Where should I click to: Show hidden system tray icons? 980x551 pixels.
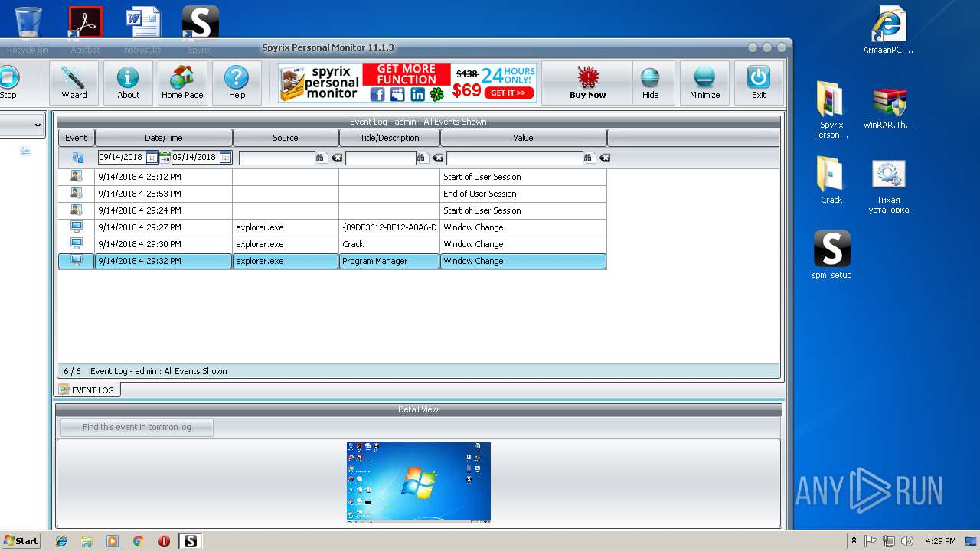click(x=854, y=541)
